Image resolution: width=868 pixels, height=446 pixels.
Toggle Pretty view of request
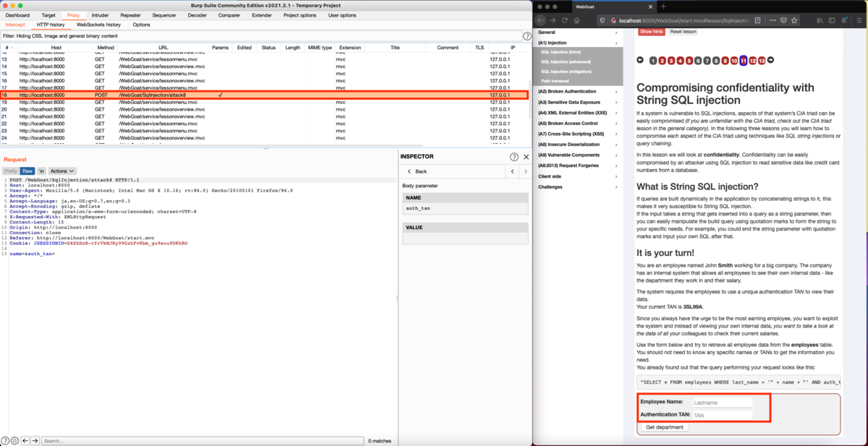coord(10,171)
